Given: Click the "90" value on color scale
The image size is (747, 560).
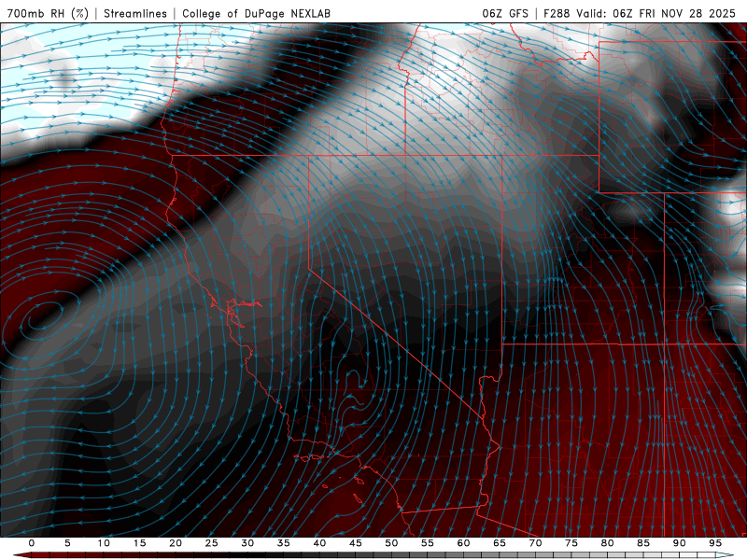Looking at the screenshot, I should click(x=679, y=543).
